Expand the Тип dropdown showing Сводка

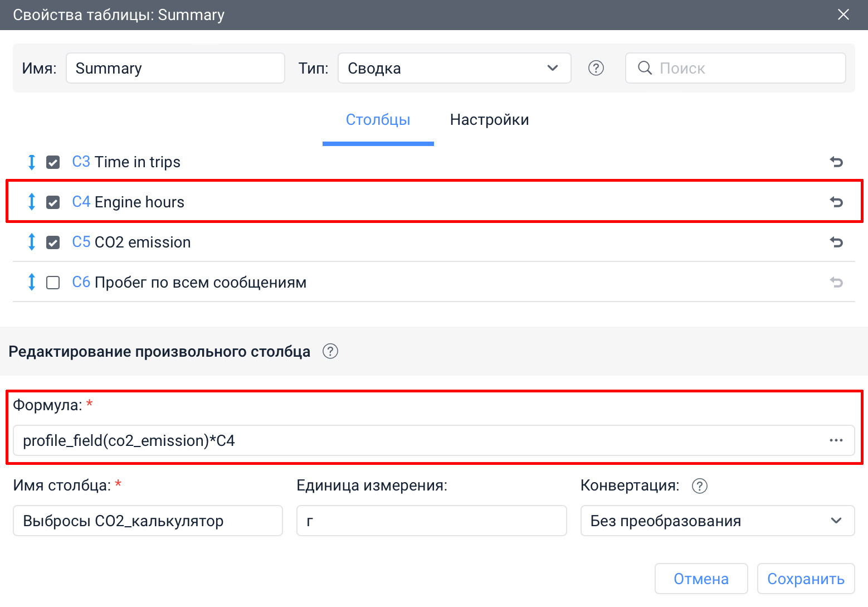click(454, 68)
